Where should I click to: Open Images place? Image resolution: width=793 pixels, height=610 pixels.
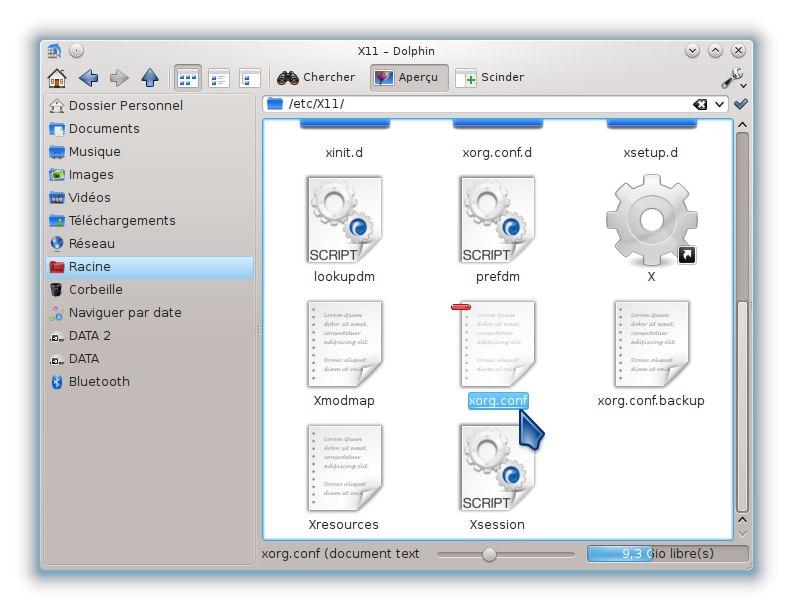tap(149, 175)
